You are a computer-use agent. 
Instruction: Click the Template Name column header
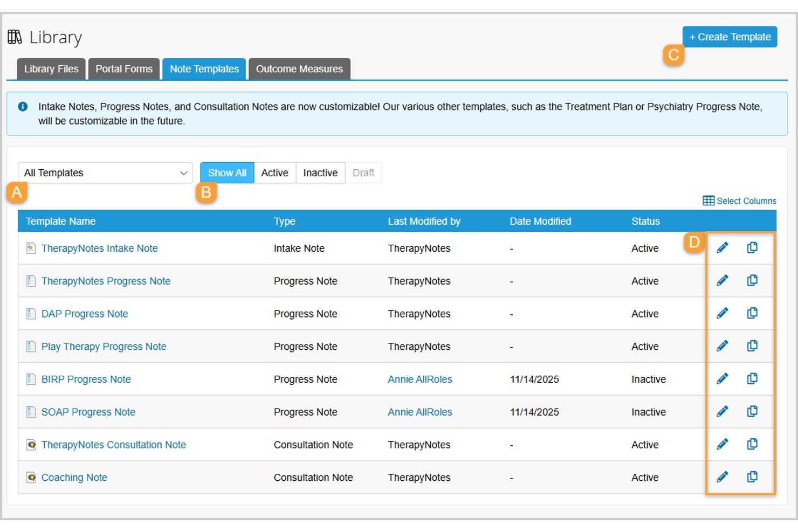(60, 222)
